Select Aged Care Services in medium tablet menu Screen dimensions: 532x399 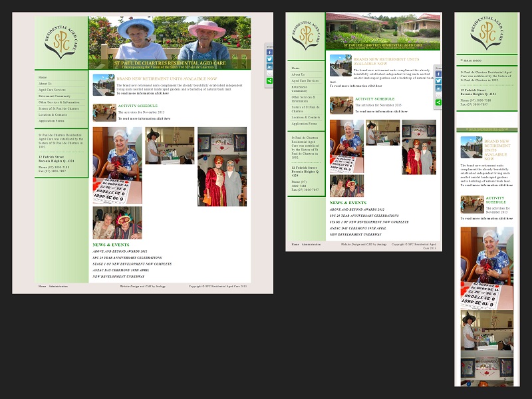(305, 80)
